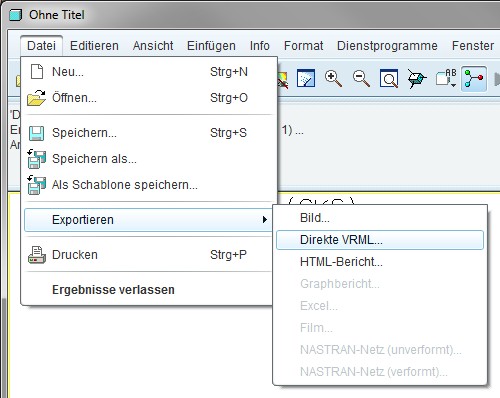Choose Speichern... menu entry
Viewport: 500px width, 398px height.
coord(149,133)
